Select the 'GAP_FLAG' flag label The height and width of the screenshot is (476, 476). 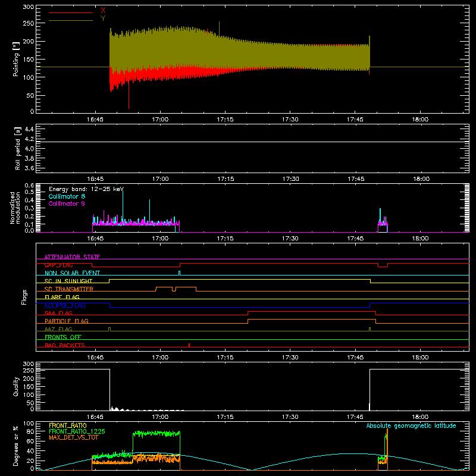[58, 265]
